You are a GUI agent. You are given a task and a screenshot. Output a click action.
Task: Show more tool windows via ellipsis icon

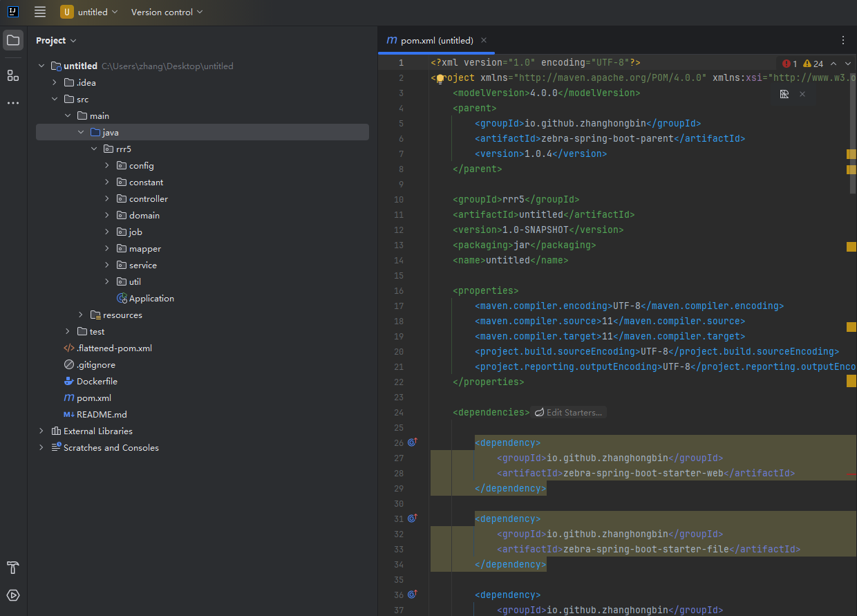click(13, 103)
